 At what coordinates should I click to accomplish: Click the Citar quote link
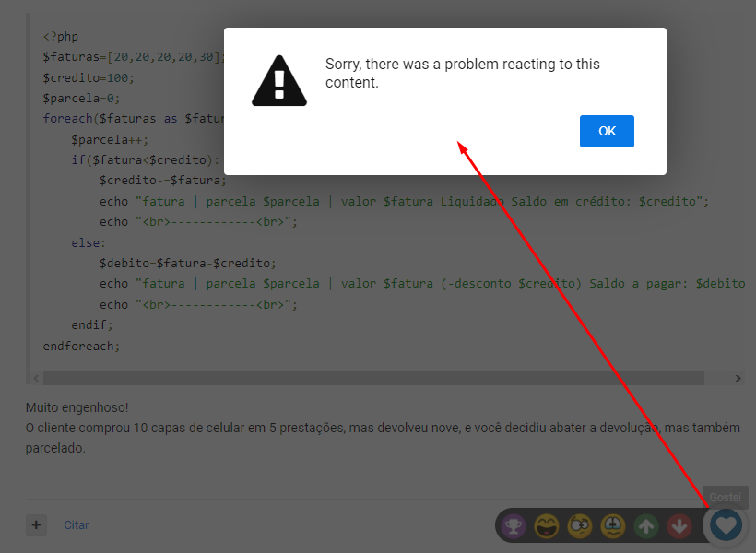point(77,525)
